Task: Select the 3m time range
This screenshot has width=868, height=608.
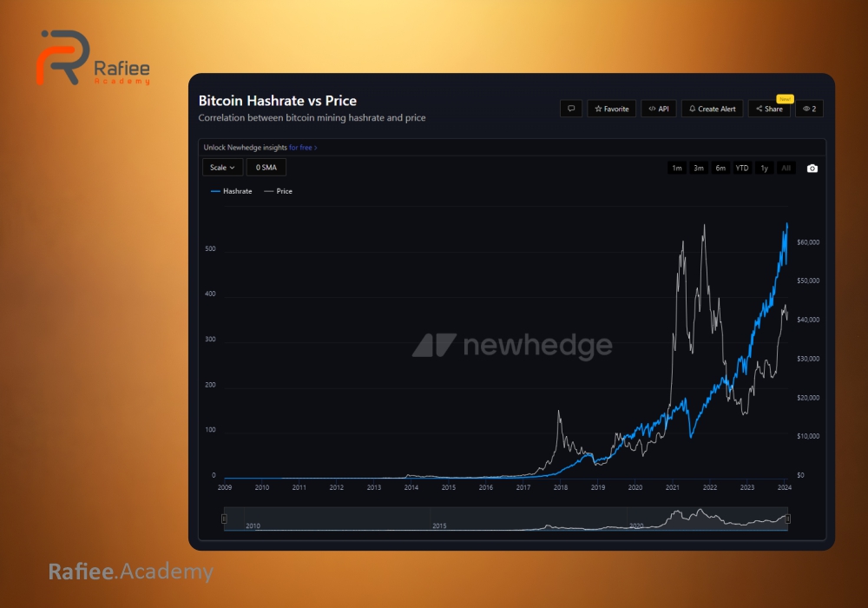Action: 699,168
